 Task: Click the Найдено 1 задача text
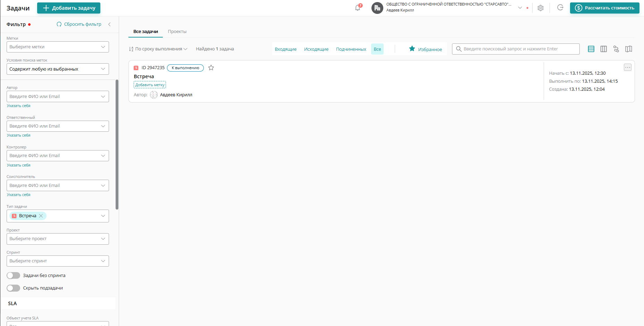pos(215,49)
